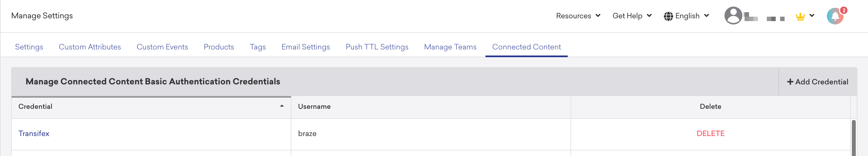The height and width of the screenshot is (156, 868).
Task: Click the yellow crown icon
Action: tap(800, 16)
